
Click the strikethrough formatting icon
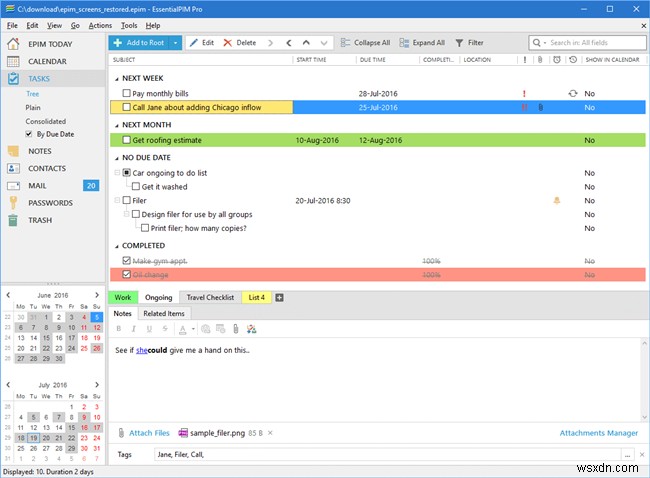[x=165, y=329]
